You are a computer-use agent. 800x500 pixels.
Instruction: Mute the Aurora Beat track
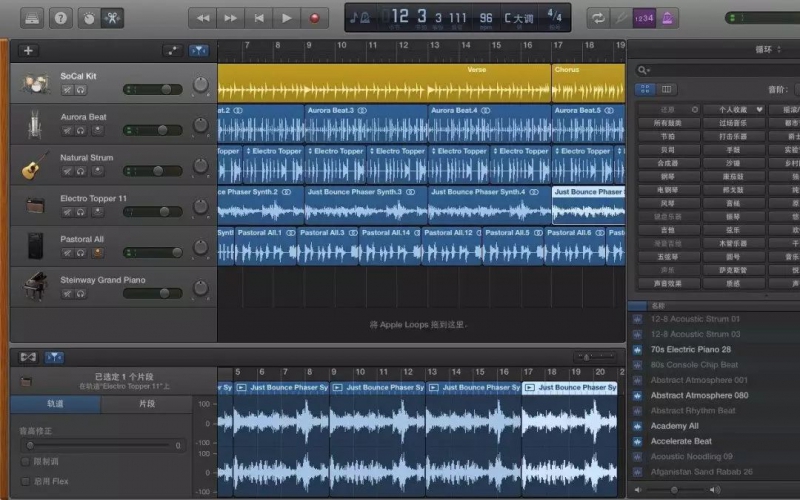point(67,131)
